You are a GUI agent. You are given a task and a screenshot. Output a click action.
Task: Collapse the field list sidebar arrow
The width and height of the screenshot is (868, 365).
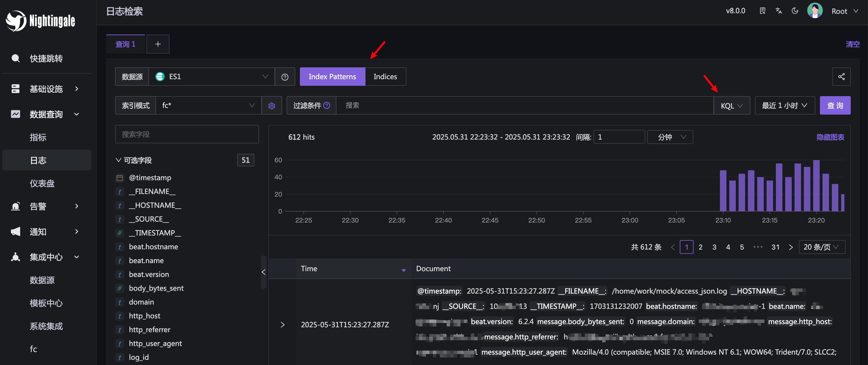pyautogui.click(x=264, y=272)
